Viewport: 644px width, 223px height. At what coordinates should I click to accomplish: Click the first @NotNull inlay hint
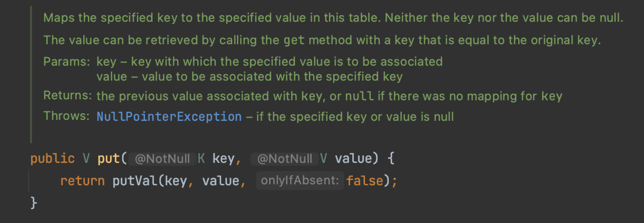(x=162, y=159)
